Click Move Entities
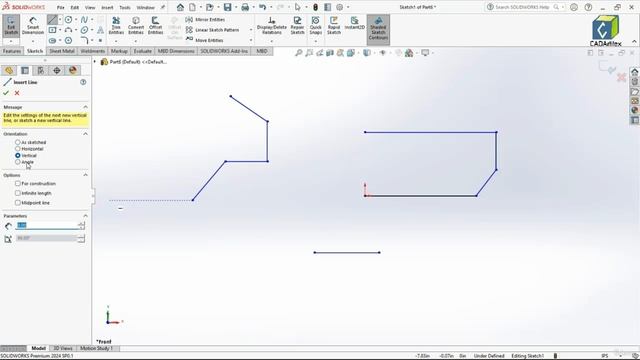Viewport: 640px width, 360px height. coord(204,40)
